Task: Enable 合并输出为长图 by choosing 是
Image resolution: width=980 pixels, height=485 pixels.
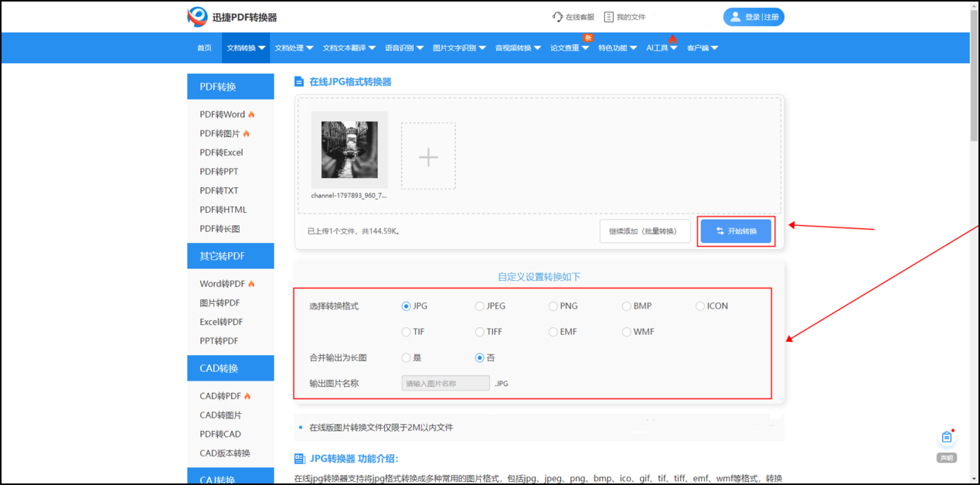Action: click(407, 357)
